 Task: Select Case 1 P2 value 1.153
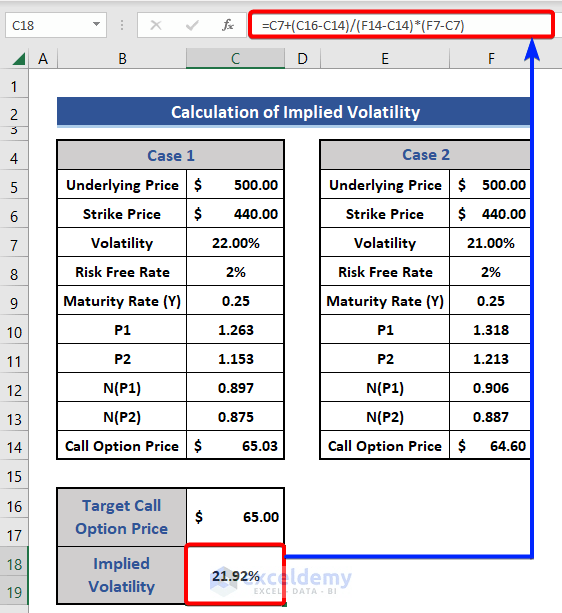[235, 358]
